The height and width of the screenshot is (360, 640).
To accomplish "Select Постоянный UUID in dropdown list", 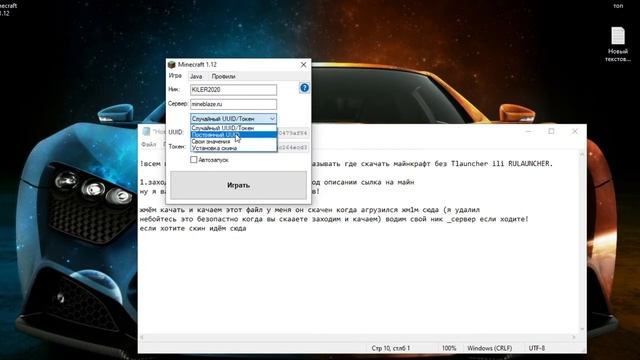I will [233, 135].
